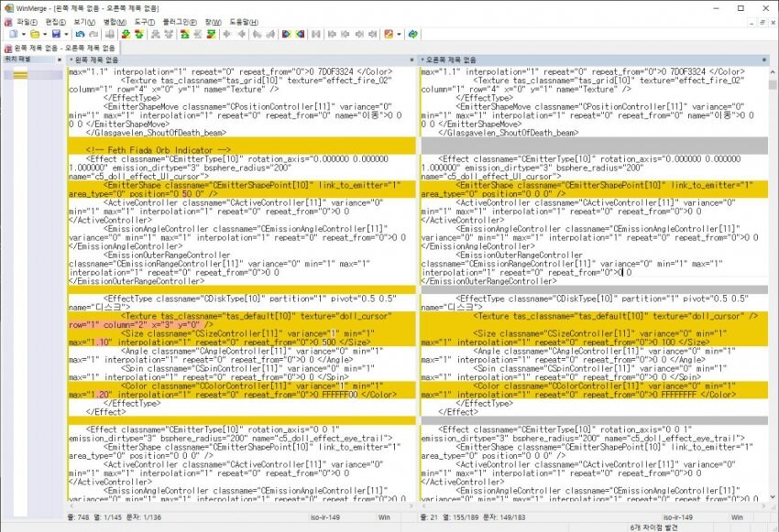Image resolution: width=779 pixels, height=532 pixels.
Task: Expand the Options icon dropdown arrow
Action: click(x=399, y=34)
